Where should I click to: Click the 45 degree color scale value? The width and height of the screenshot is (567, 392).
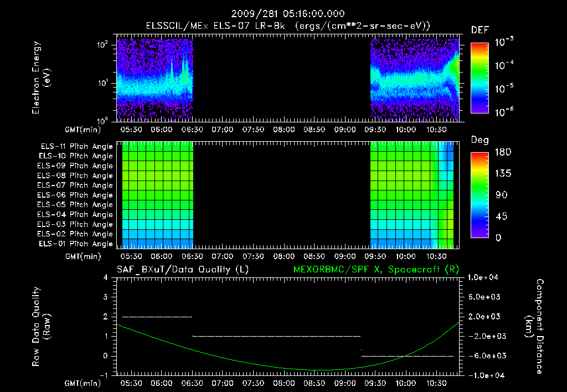click(x=502, y=216)
